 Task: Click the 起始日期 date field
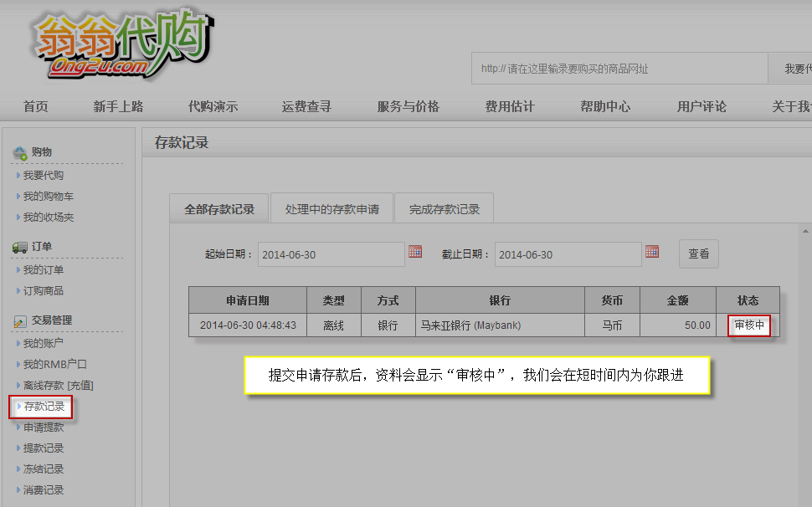coord(331,254)
